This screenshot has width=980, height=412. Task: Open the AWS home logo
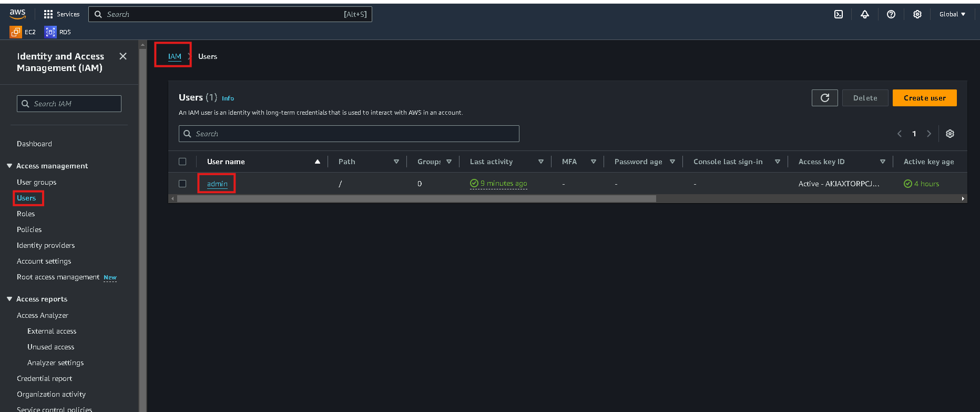[17, 14]
